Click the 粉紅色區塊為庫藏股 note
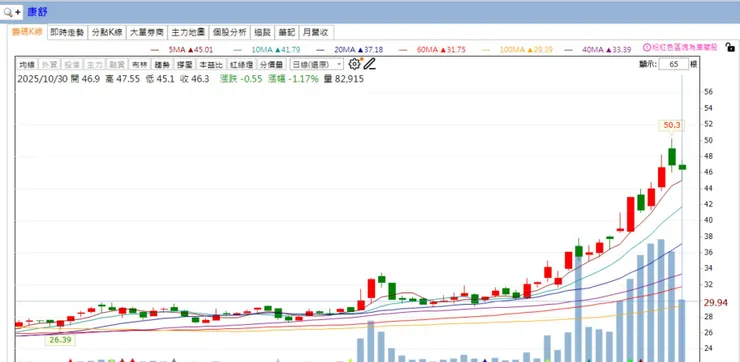 pyautogui.click(x=685, y=48)
